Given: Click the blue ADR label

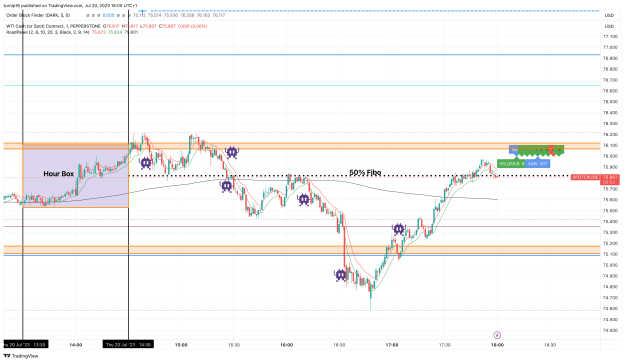Looking at the screenshot, I should coord(537,163).
